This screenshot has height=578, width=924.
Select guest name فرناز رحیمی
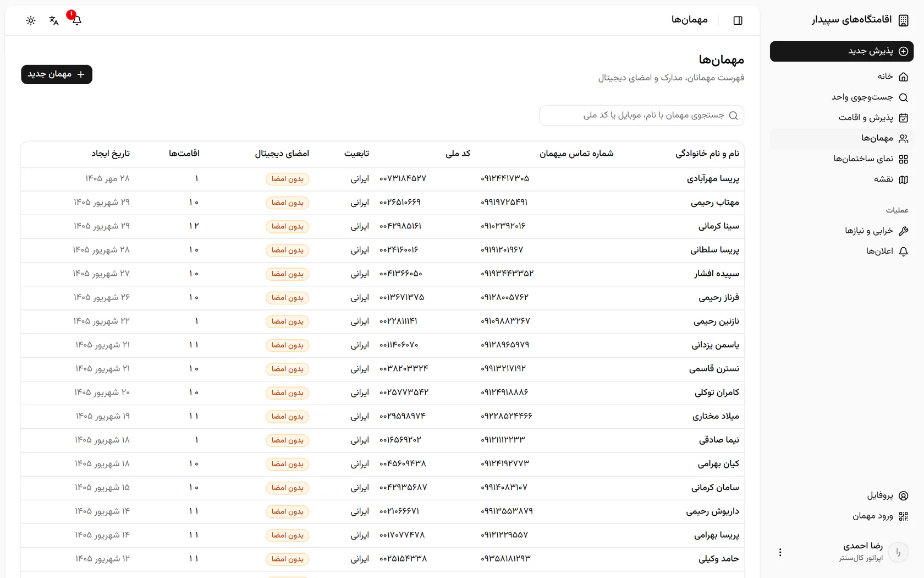(x=718, y=298)
